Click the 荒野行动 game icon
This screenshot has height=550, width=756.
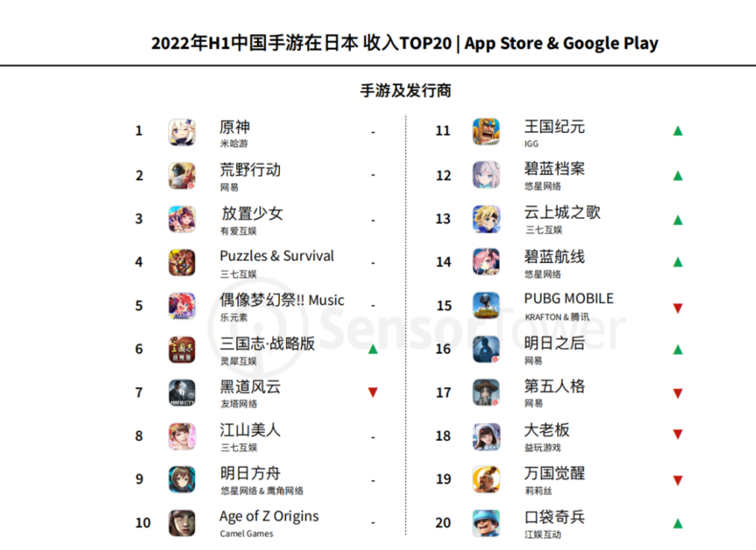[182, 176]
